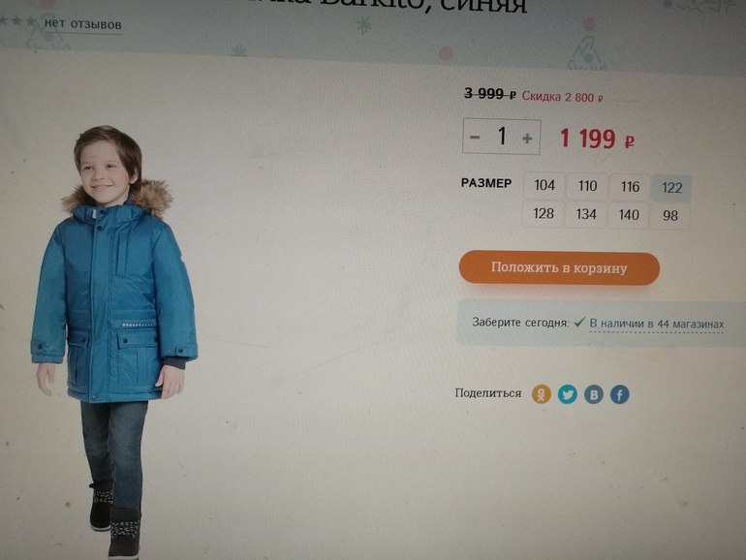Pick size 140
The width and height of the screenshot is (746, 560).
tap(629, 215)
